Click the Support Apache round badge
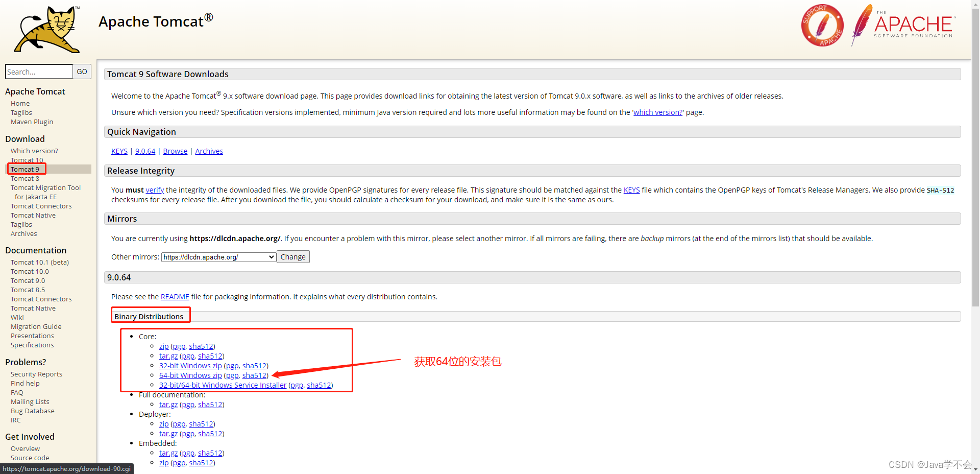980x474 pixels. 822,26
